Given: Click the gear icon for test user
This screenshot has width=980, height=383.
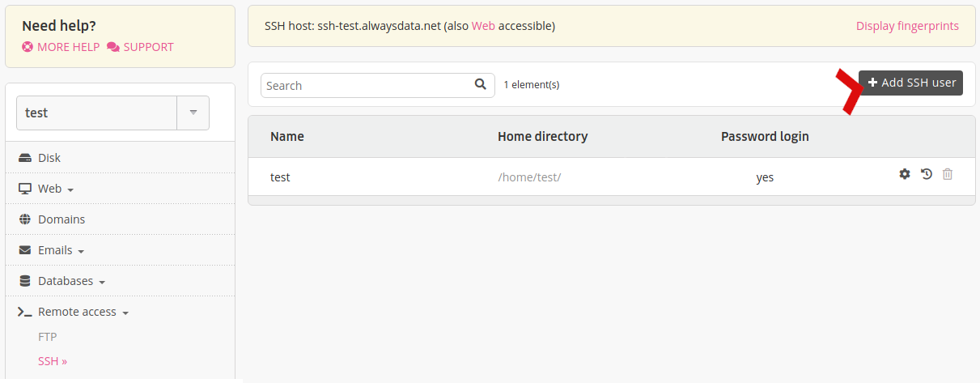Looking at the screenshot, I should (x=905, y=174).
